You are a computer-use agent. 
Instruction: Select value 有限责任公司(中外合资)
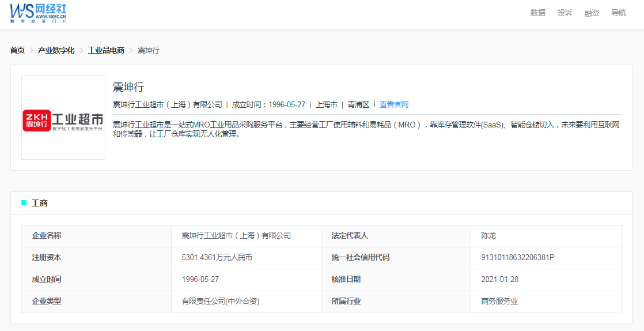(x=221, y=302)
